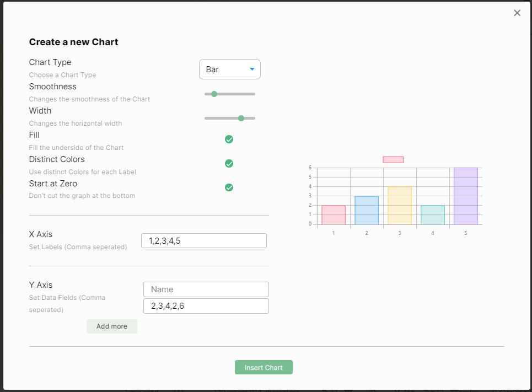Viewport: 532px width, 392px height.
Task: Close the Create a new Chart dialog
Action: pos(517,13)
